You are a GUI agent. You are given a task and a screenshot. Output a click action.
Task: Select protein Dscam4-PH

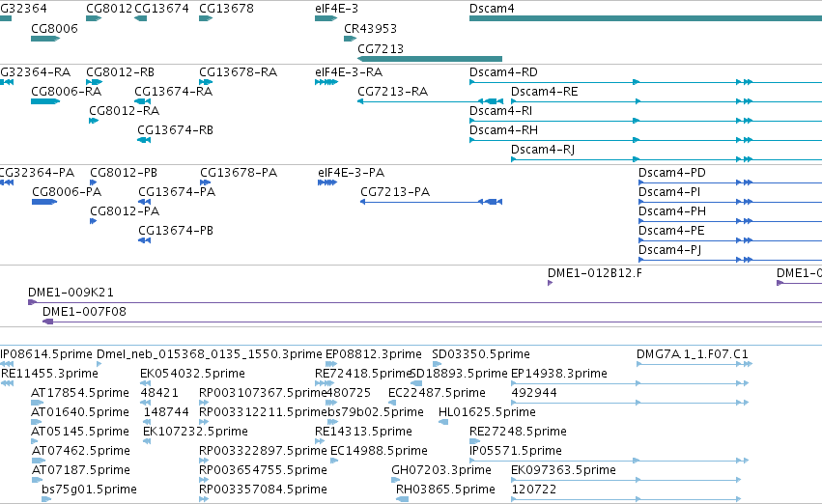tap(729, 221)
